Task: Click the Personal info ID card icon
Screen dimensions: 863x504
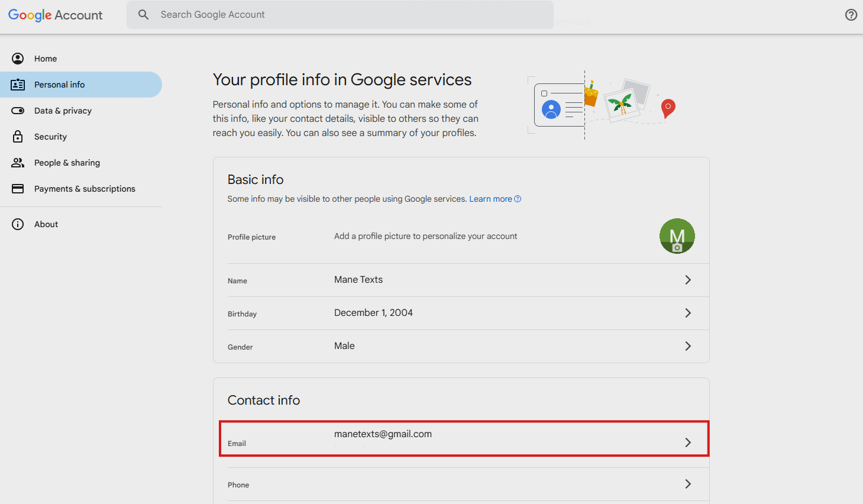Action: click(18, 85)
